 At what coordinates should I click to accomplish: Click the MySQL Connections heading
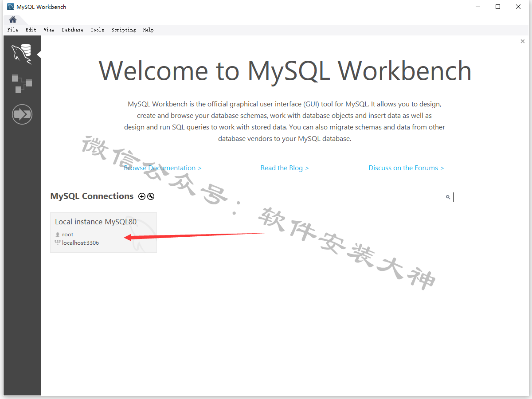point(92,196)
